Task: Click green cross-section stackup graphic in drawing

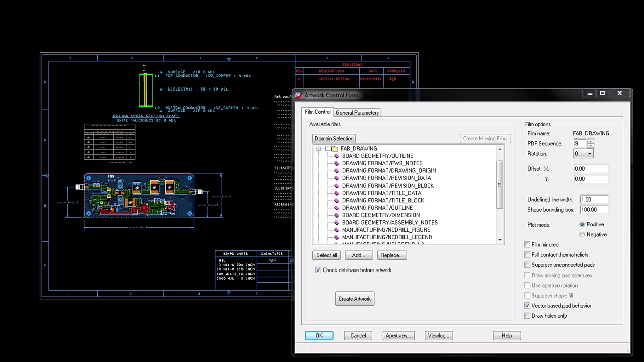Action: [x=146, y=90]
